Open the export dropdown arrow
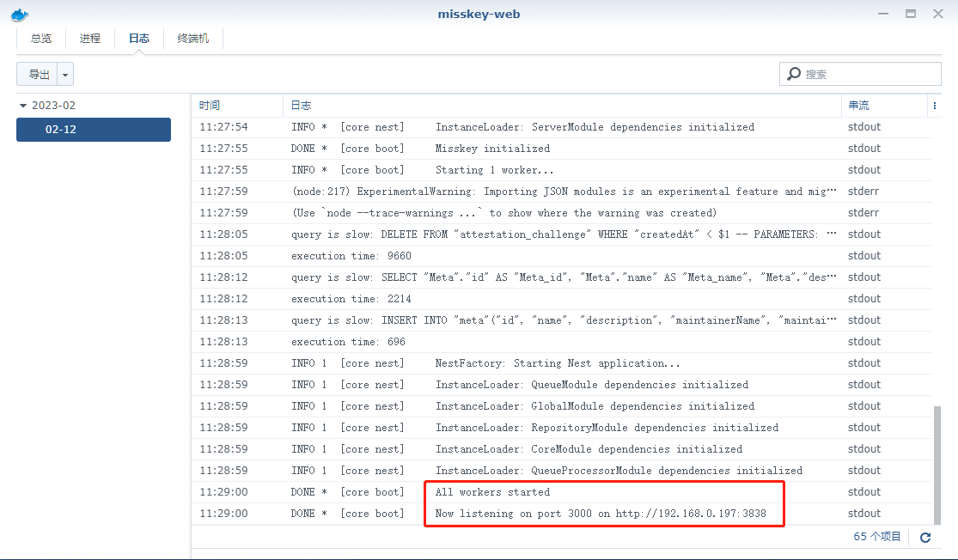Image resolution: width=958 pixels, height=560 pixels. tap(65, 74)
